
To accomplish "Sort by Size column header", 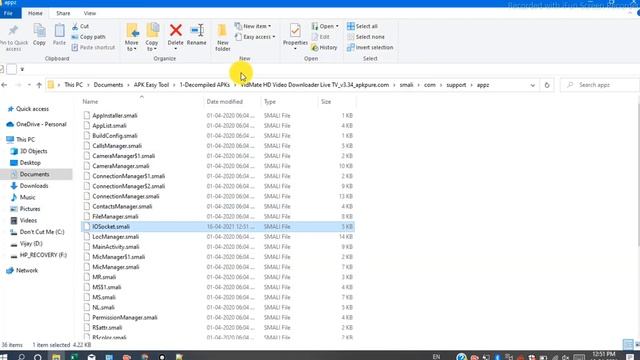I will click(326, 102).
